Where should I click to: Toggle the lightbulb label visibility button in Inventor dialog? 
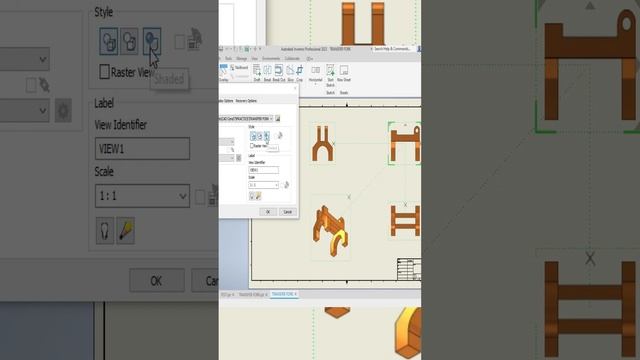pyautogui.click(x=251, y=196)
